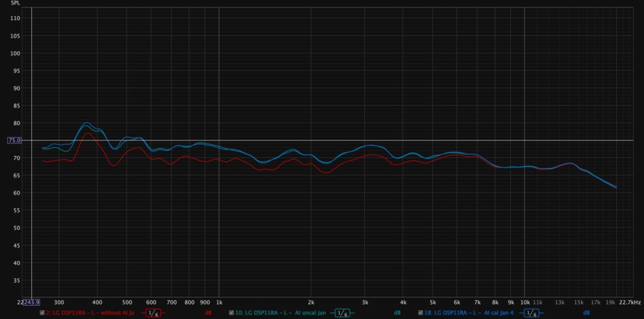Image resolution: width=644 pixels, height=319 pixels.
Task: Click the teal trace's 1/6 smoothing badge
Action: 342,313
